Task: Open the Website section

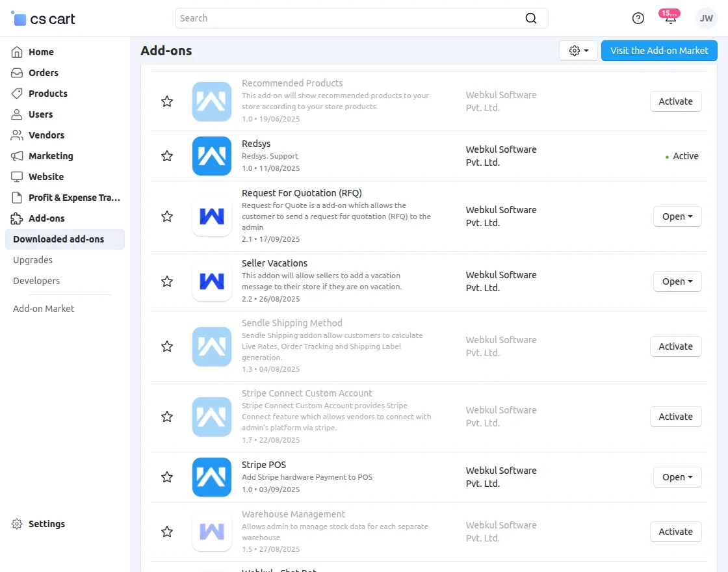Action: pyautogui.click(x=46, y=176)
